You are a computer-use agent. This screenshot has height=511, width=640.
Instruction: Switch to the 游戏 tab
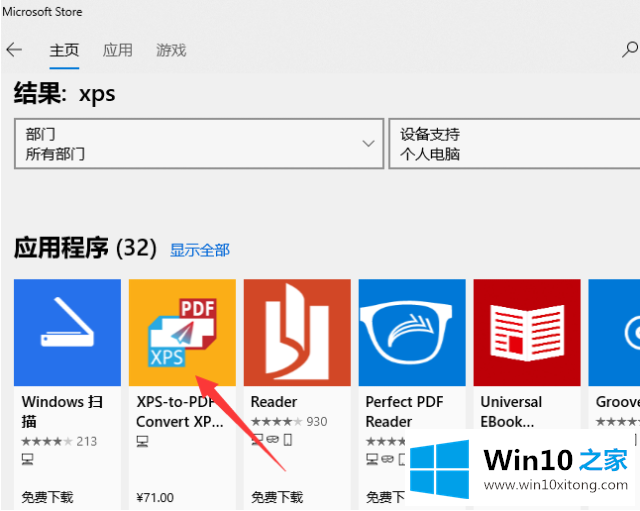[x=171, y=50]
